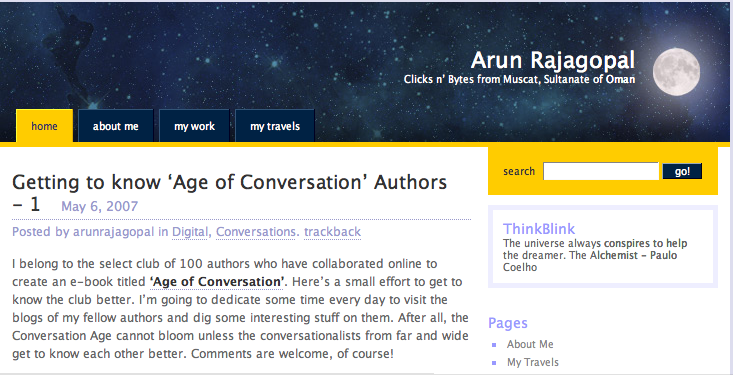The image size is (733, 375).
Task: Click the blog tagline 'Clicks n' Bytes'
Action: pos(519,79)
